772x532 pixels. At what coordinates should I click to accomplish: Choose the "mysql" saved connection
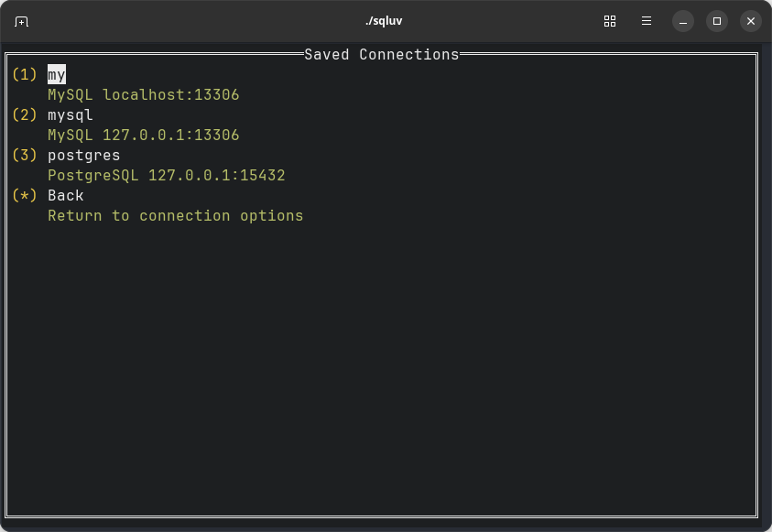pos(71,114)
